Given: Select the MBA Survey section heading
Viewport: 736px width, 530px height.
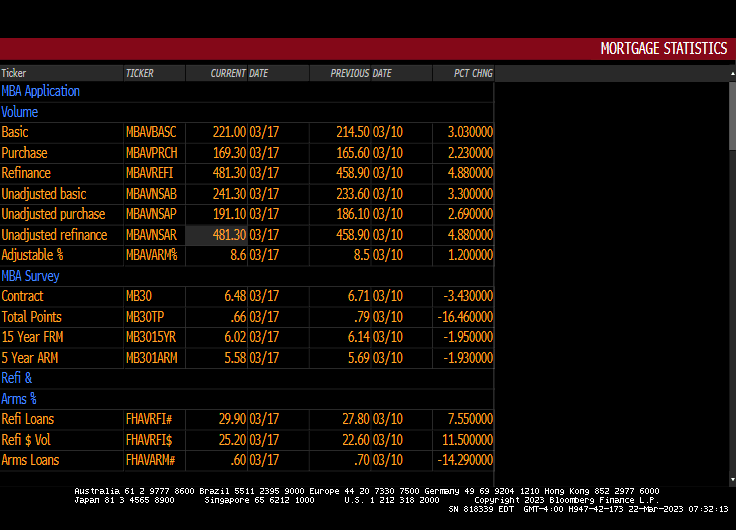Looking at the screenshot, I should [x=30, y=276].
